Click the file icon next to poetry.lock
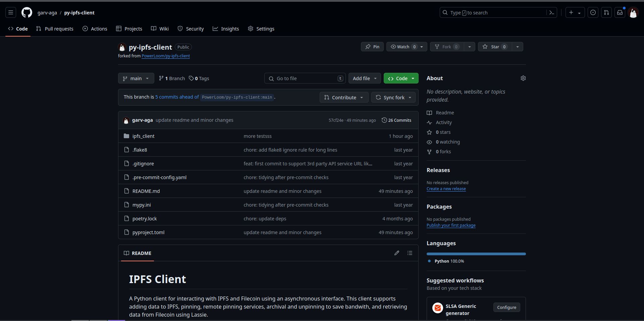644x321 pixels. point(126,218)
